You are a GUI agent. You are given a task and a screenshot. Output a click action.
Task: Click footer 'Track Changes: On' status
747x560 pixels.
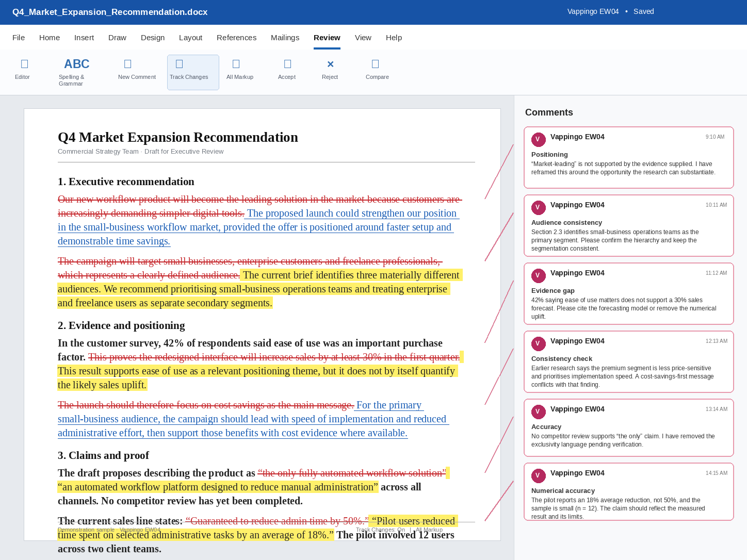point(380,530)
